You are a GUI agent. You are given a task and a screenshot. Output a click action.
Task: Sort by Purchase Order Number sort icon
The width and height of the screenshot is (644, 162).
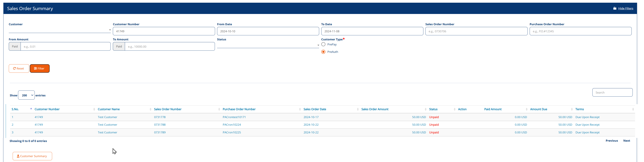pos(300,109)
